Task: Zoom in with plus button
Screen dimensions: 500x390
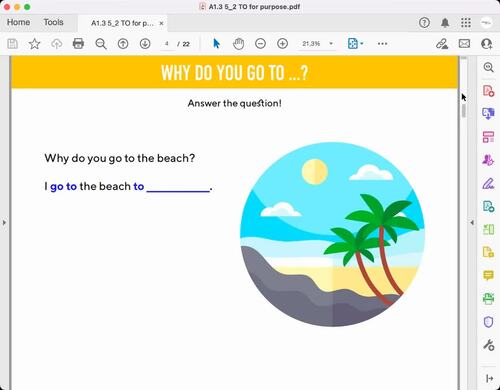Action: (x=282, y=44)
